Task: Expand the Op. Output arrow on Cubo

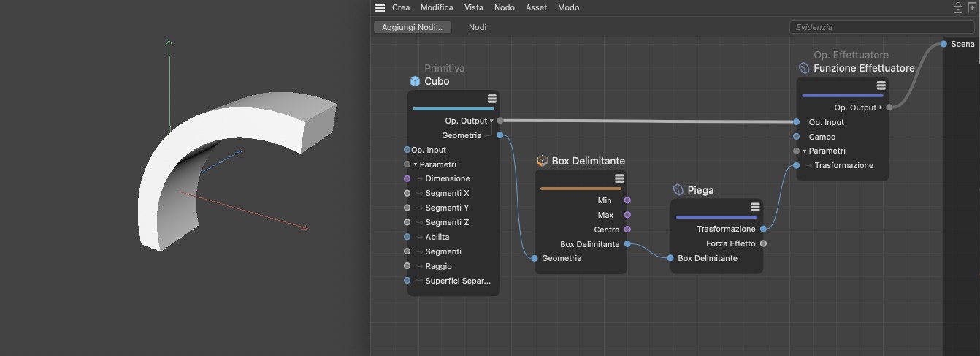Action: [491, 121]
